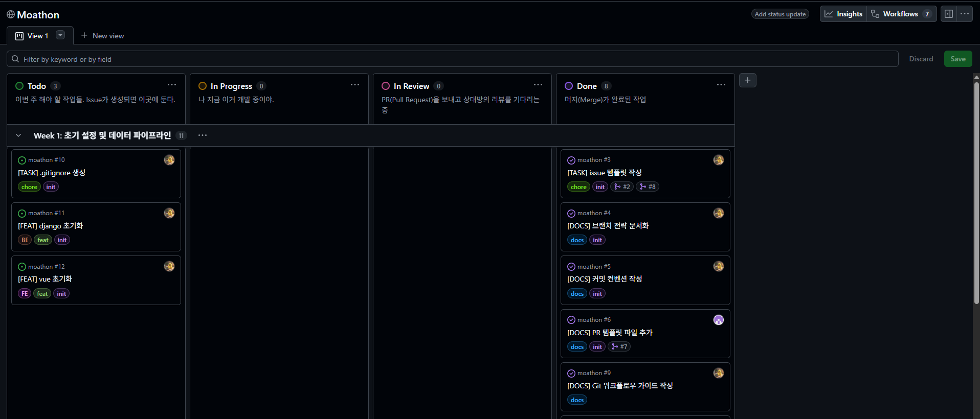Click open issue status icon on moathon #10
The height and width of the screenshot is (419, 980).
(x=22, y=160)
